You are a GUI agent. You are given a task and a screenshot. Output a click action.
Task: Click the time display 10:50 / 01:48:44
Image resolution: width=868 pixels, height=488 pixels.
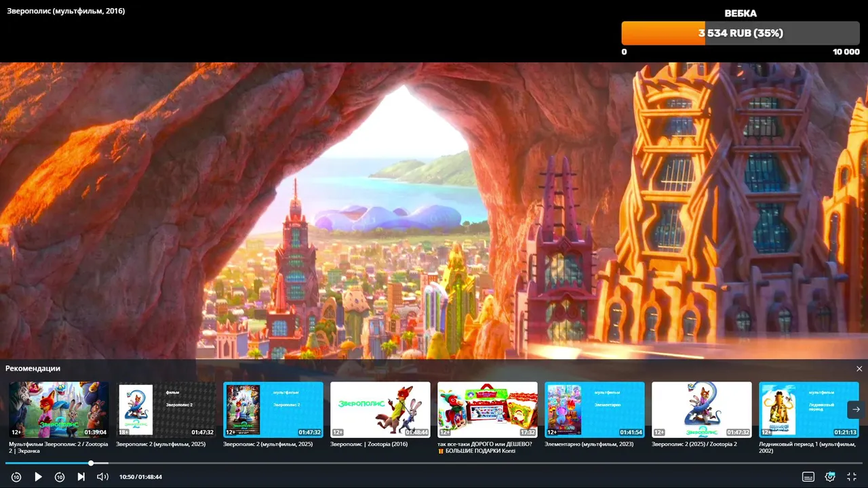140,477
